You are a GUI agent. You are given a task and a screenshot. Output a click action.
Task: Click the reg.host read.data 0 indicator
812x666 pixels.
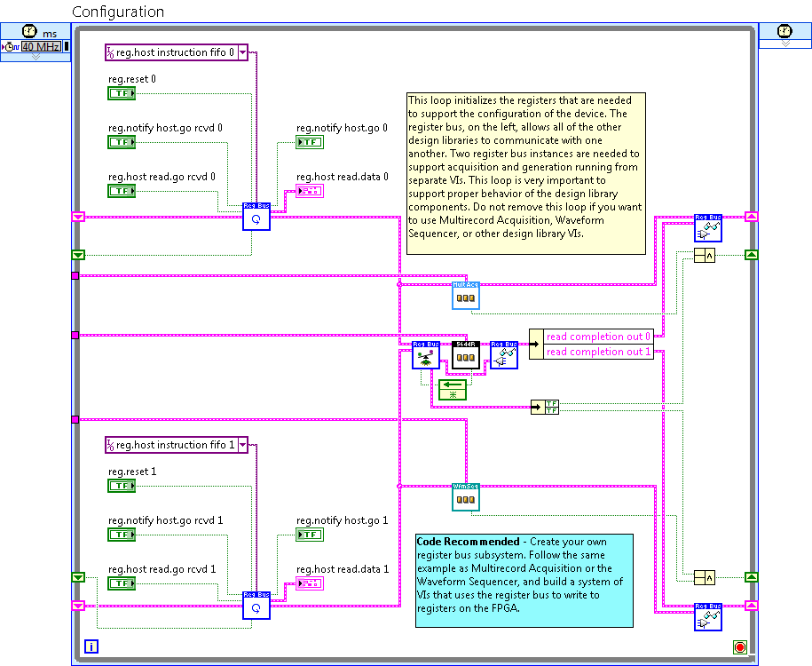tap(310, 191)
